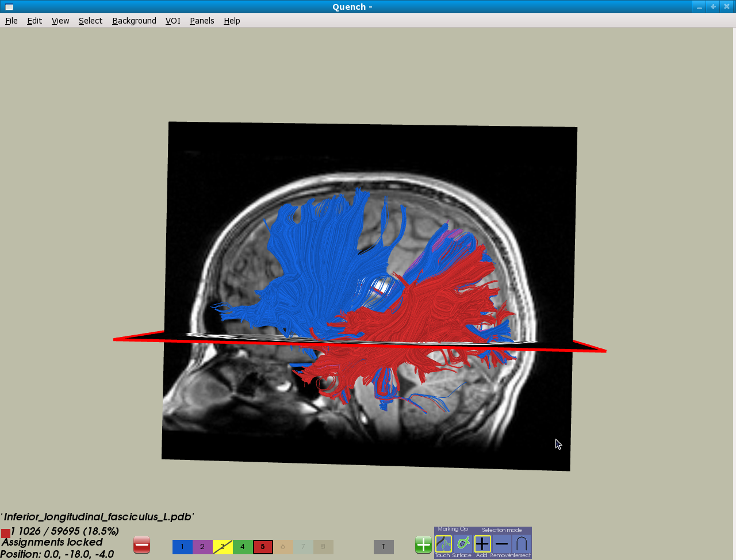The width and height of the screenshot is (736, 560).
Task: Open the VOI menu
Action: click(x=172, y=21)
